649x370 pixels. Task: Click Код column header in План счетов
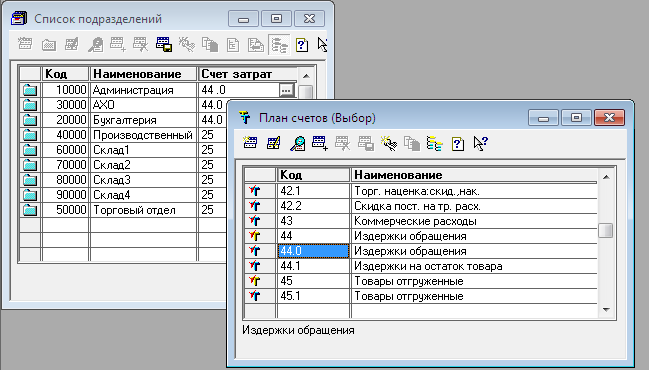coord(313,175)
